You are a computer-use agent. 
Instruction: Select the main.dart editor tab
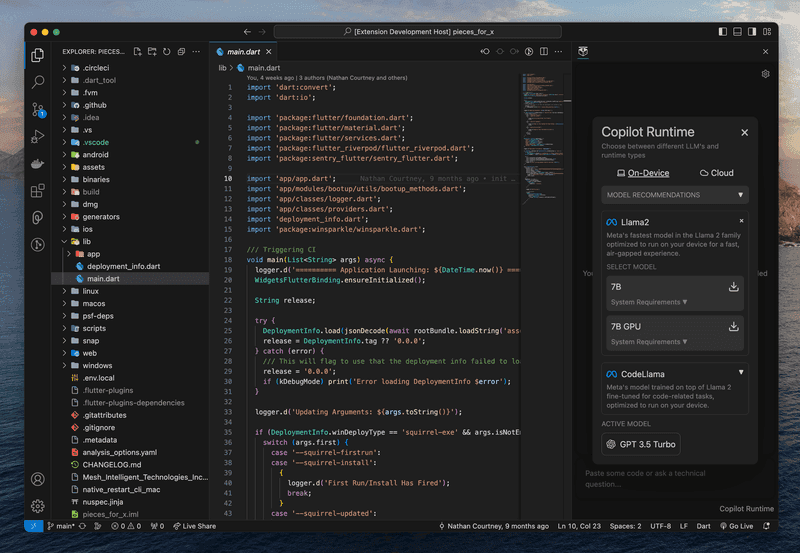point(243,52)
